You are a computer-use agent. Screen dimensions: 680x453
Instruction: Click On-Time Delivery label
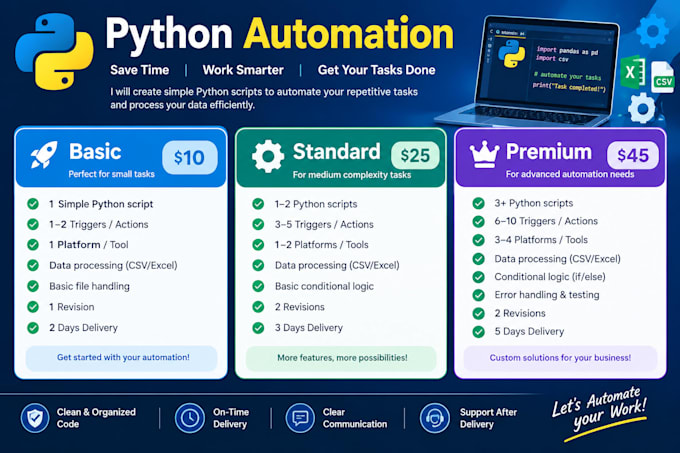click(x=231, y=418)
